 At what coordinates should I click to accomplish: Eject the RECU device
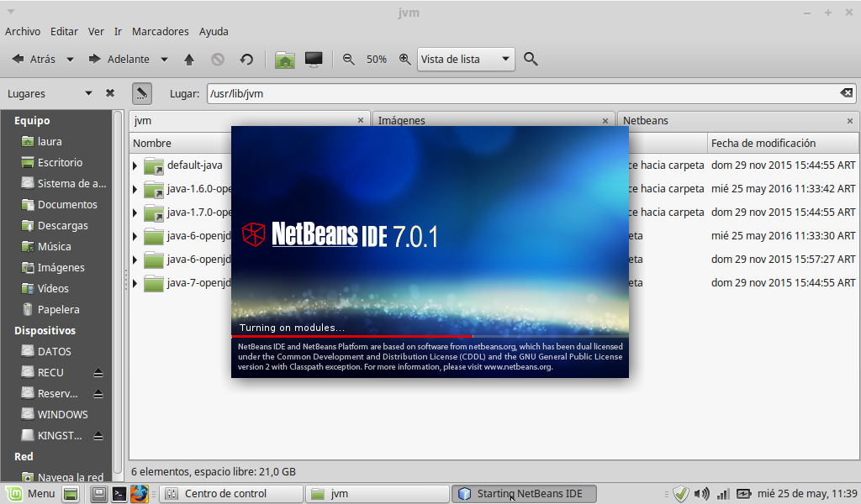coord(98,372)
